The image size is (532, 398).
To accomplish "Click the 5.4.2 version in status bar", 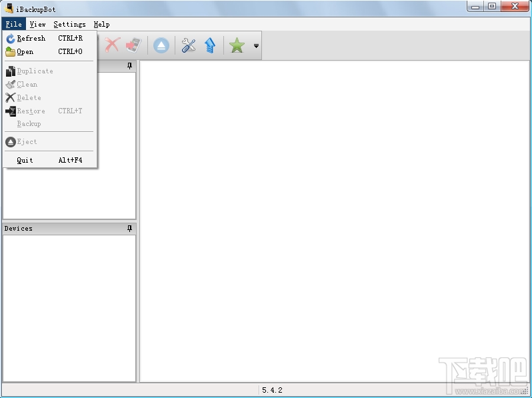I will click(272, 390).
